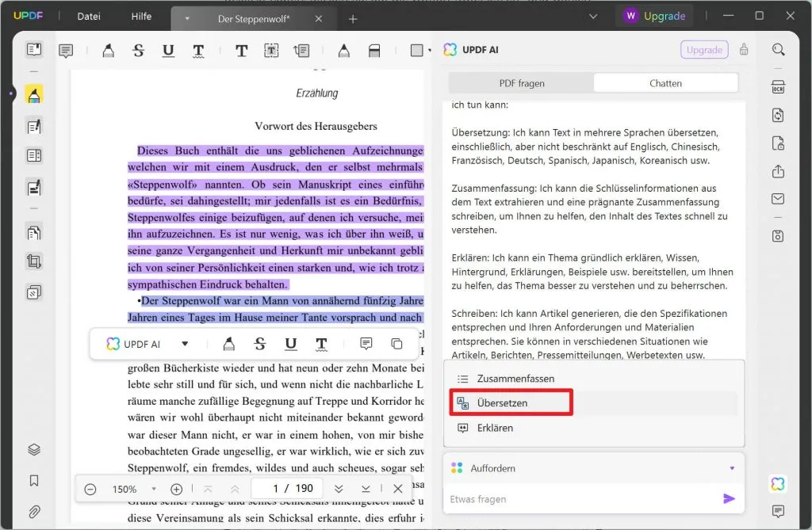Toggle strikethrough in the floating selection toolbar
This screenshot has height=530, width=812.
click(x=259, y=343)
